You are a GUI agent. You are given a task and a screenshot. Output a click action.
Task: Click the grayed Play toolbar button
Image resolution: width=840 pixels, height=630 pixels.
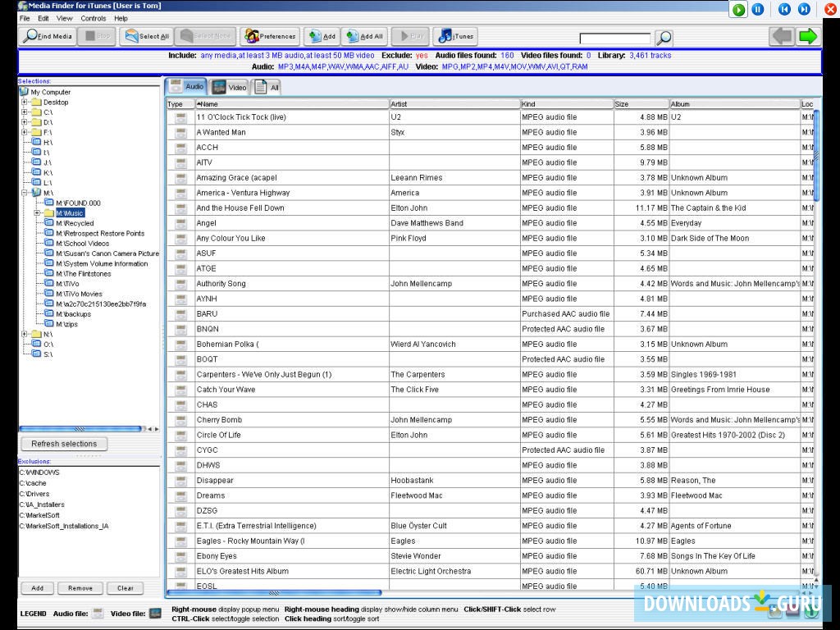point(410,36)
